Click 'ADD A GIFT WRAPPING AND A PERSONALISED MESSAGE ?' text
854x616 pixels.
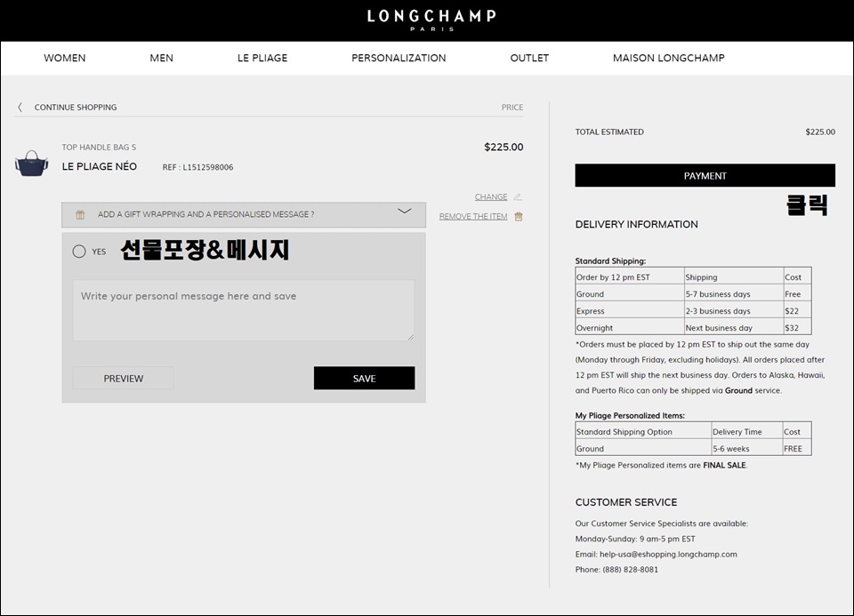coord(205,214)
